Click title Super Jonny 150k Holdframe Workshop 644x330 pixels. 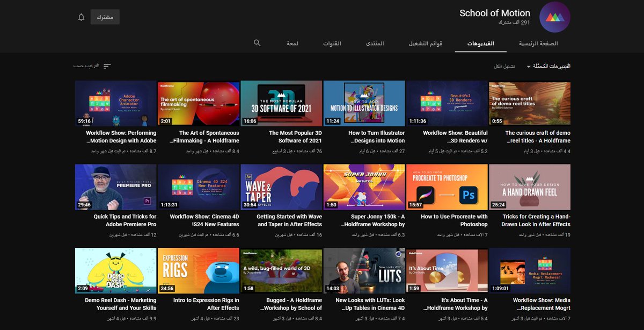pos(372,220)
